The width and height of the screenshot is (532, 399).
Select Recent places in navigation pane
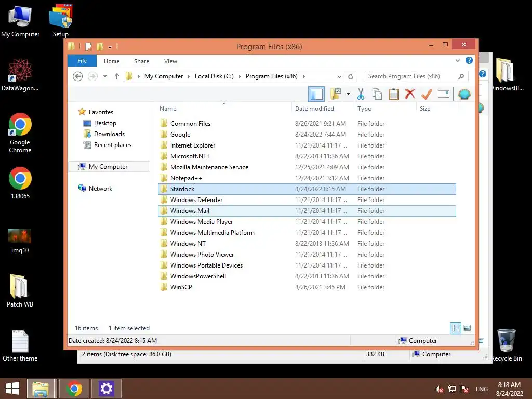112,145
